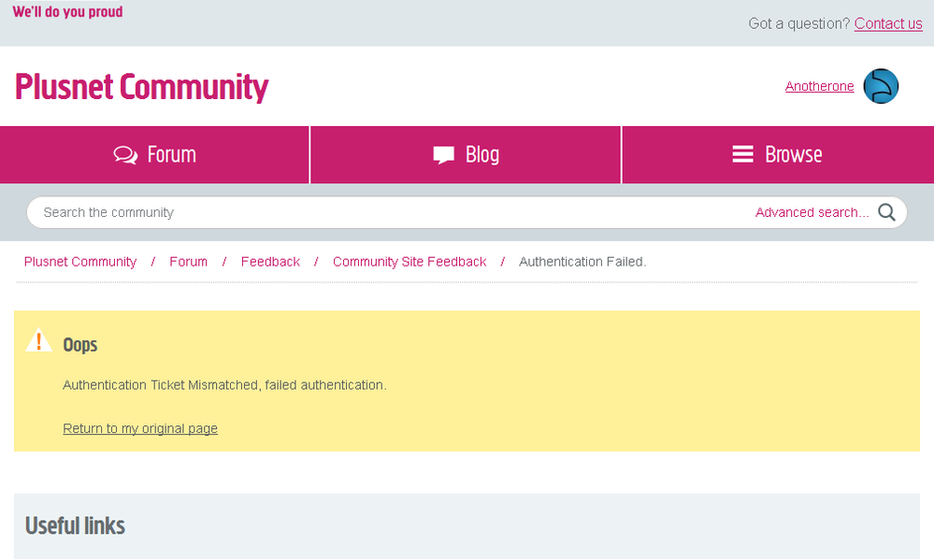This screenshot has height=560, width=934.
Task: Click the warning triangle in the Oops banner
Action: coord(37,340)
